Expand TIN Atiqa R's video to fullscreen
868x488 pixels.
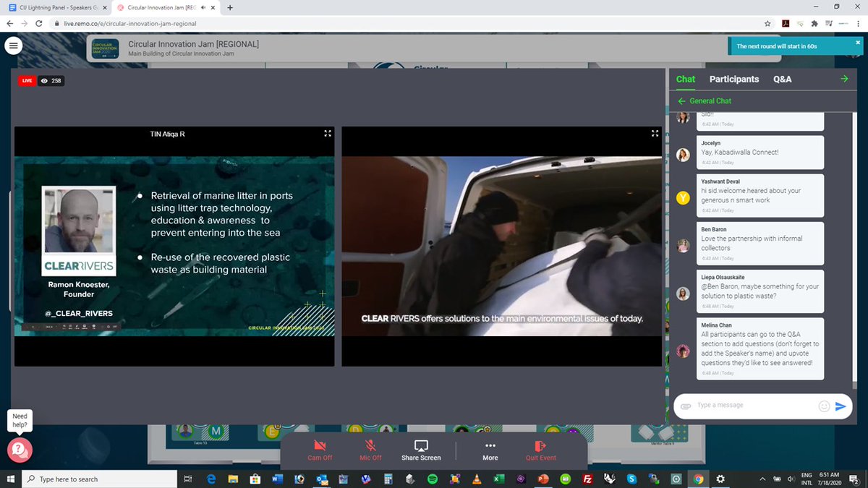pos(327,133)
